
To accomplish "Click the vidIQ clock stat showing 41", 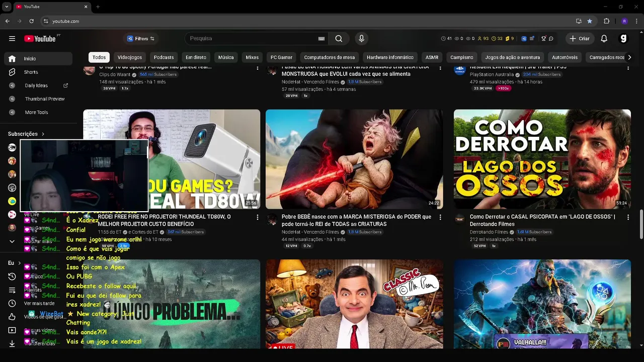I will click(x=446, y=39).
